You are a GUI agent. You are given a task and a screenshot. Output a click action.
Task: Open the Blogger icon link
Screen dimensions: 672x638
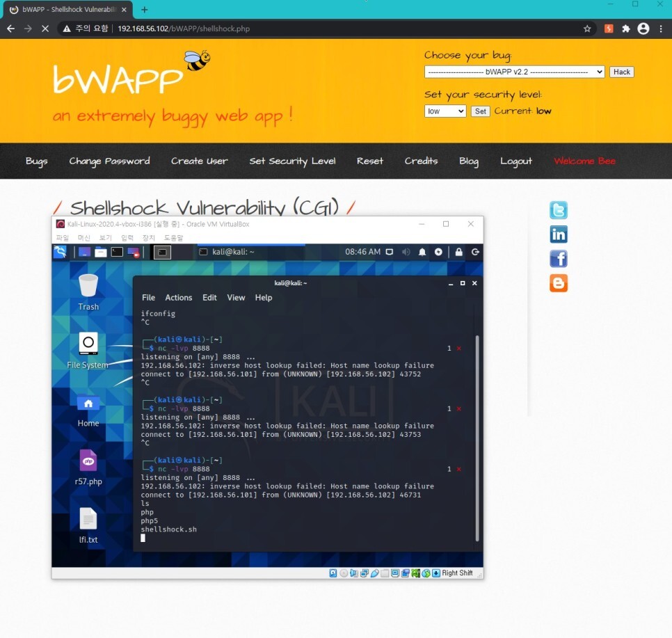click(x=559, y=283)
